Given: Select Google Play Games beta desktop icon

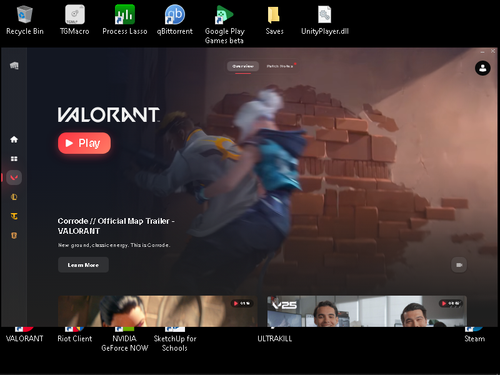Looking at the screenshot, I should point(225,25).
